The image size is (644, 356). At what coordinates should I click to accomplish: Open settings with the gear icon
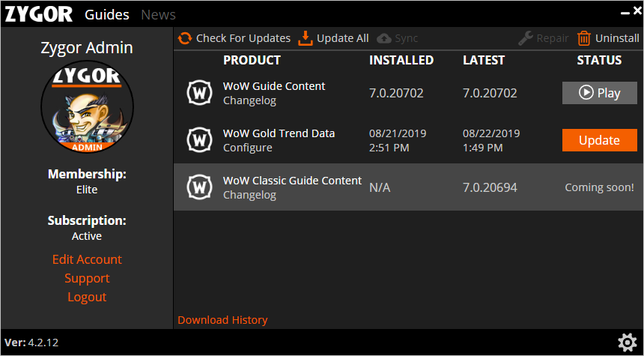(x=628, y=343)
